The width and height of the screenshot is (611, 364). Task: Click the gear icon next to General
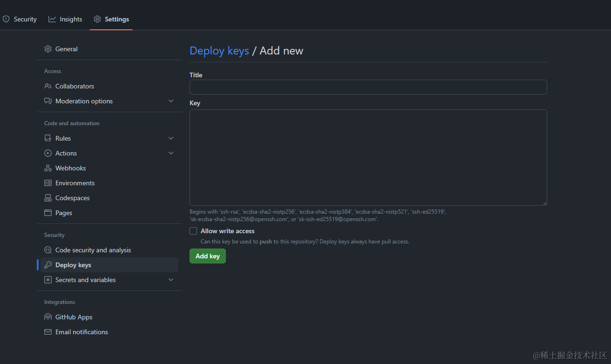tap(48, 49)
